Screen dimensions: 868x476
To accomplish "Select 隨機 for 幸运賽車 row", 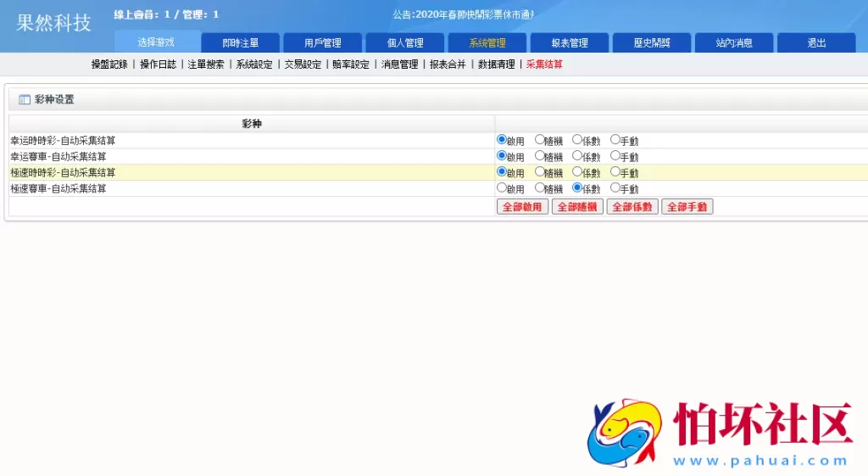I will [x=540, y=156].
